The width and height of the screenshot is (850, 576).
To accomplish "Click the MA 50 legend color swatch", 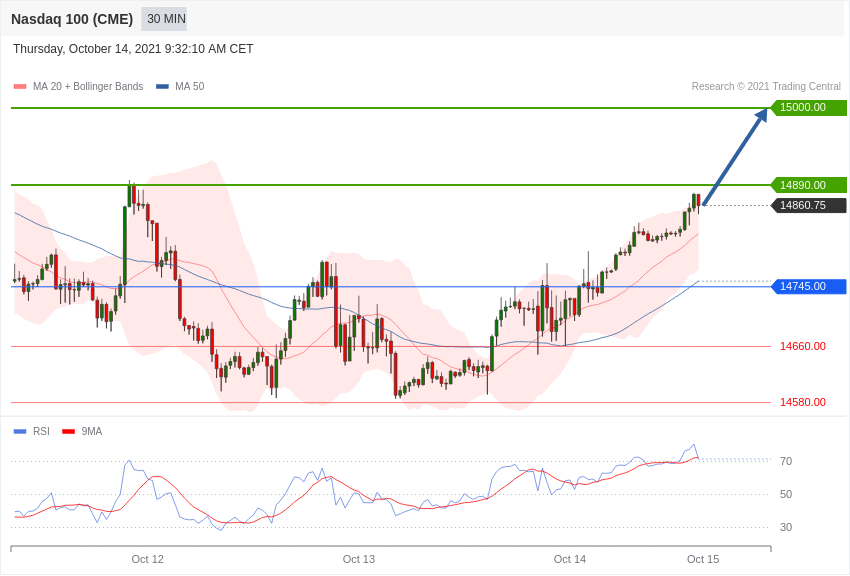I will click(162, 87).
